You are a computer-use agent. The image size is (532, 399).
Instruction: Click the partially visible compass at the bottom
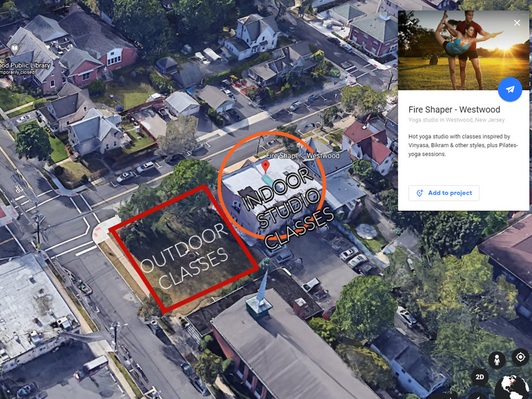(x=478, y=396)
